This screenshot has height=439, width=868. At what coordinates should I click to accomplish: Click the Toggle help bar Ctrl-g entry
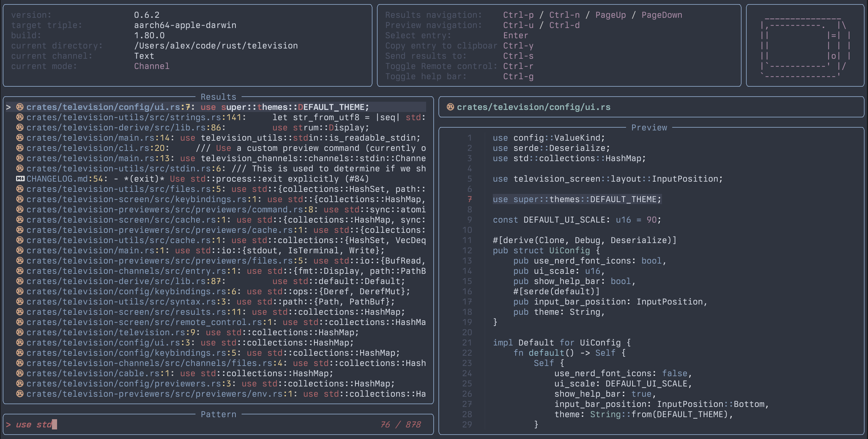tap(459, 76)
